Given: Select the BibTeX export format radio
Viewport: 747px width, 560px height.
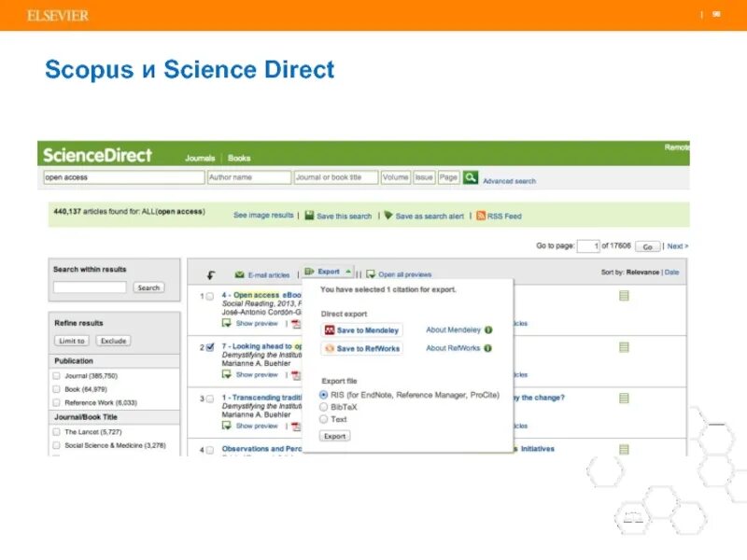Looking at the screenshot, I should pos(323,407).
